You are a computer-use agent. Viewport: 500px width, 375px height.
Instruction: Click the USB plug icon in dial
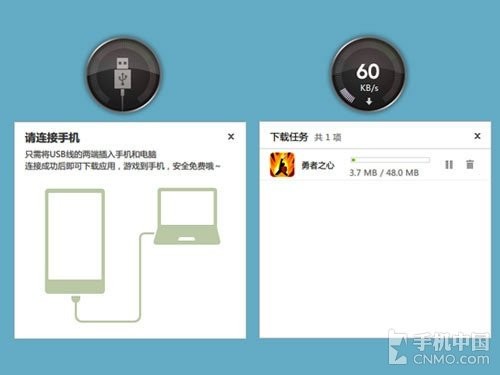point(122,74)
